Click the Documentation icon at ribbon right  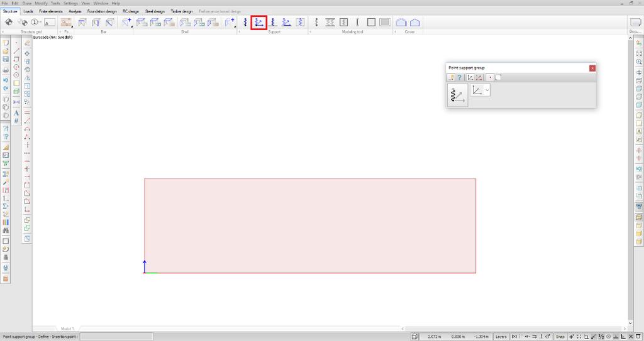click(635, 22)
